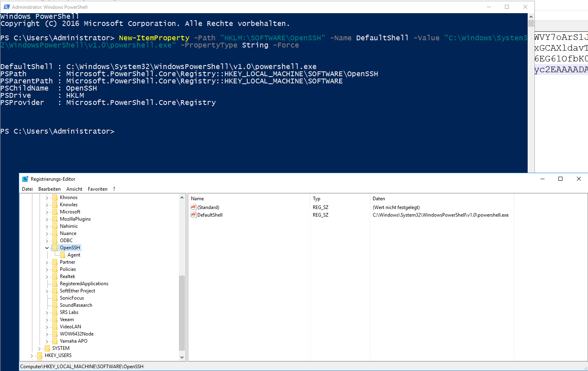The image size is (588, 371).
Task: Select the HKEY_USERS folder icon
Action: point(40,355)
